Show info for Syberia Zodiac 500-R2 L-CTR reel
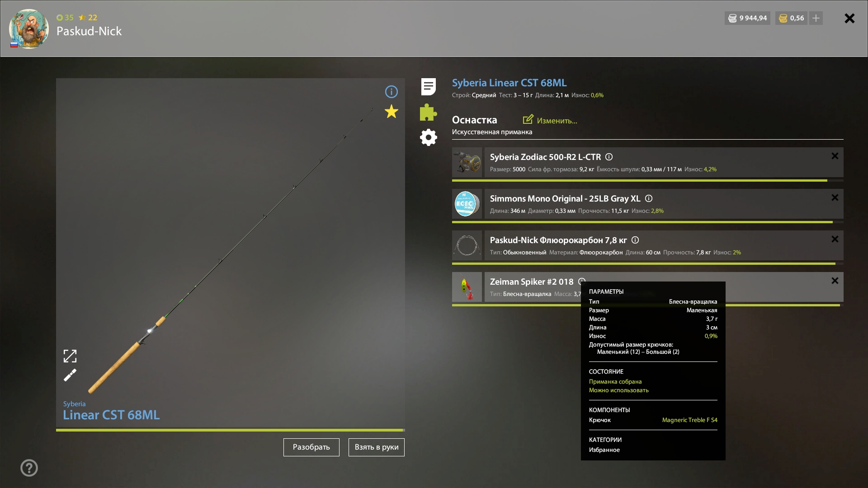This screenshot has width=868, height=488. click(609, 157)
